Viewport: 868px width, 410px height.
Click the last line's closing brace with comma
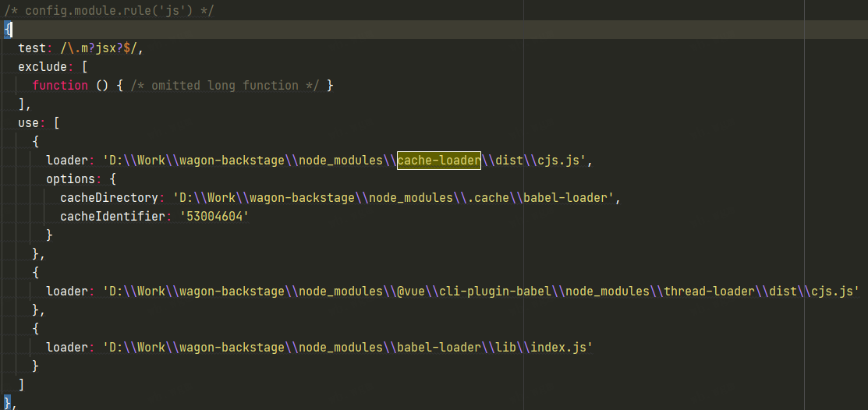(10, 401)
